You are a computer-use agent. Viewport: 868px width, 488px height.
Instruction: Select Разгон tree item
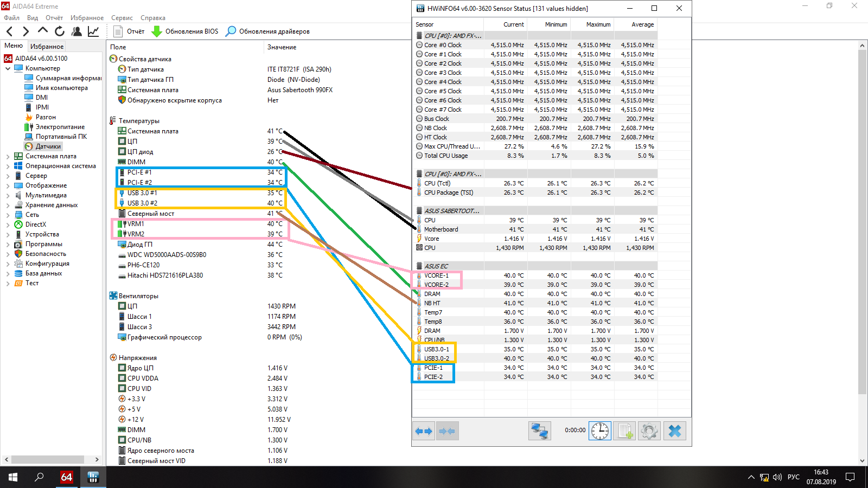coord(40,117)
